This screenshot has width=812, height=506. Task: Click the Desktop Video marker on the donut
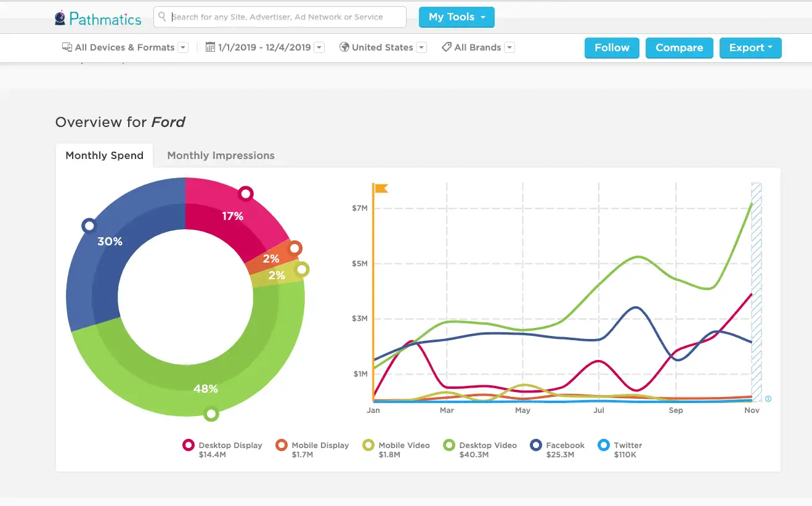click(211, 414)
